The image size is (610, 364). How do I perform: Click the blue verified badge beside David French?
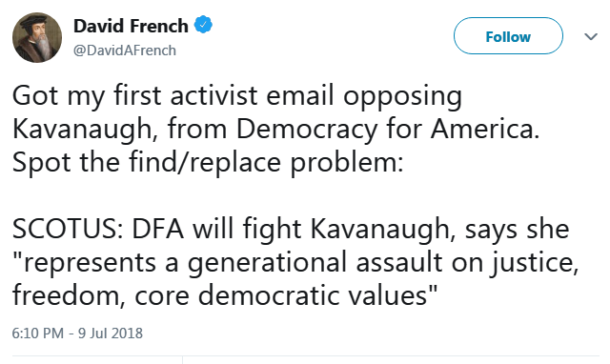203,25
